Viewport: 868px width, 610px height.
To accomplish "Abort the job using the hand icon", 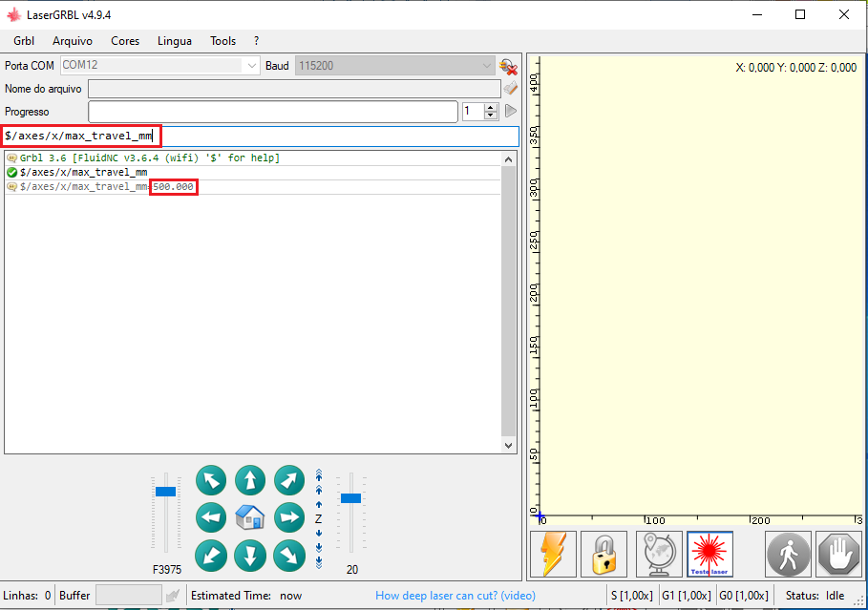I will [x=838, y=555].
